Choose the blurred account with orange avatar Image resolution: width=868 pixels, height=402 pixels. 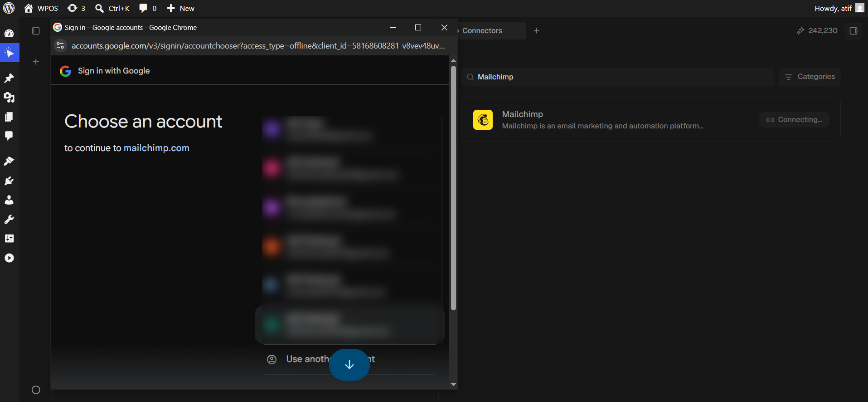pyautogui.click(x=349, y=246)
